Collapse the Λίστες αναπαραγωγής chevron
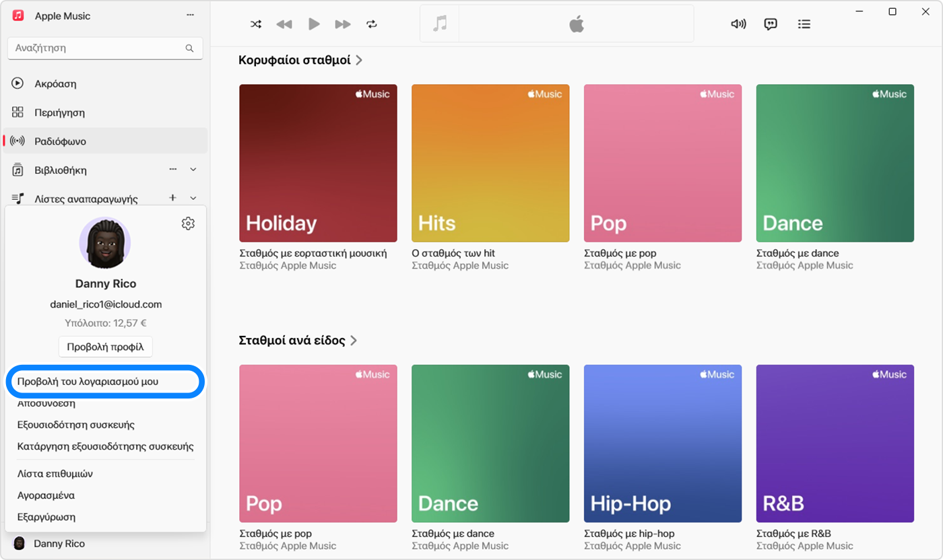 pos(193,198)
